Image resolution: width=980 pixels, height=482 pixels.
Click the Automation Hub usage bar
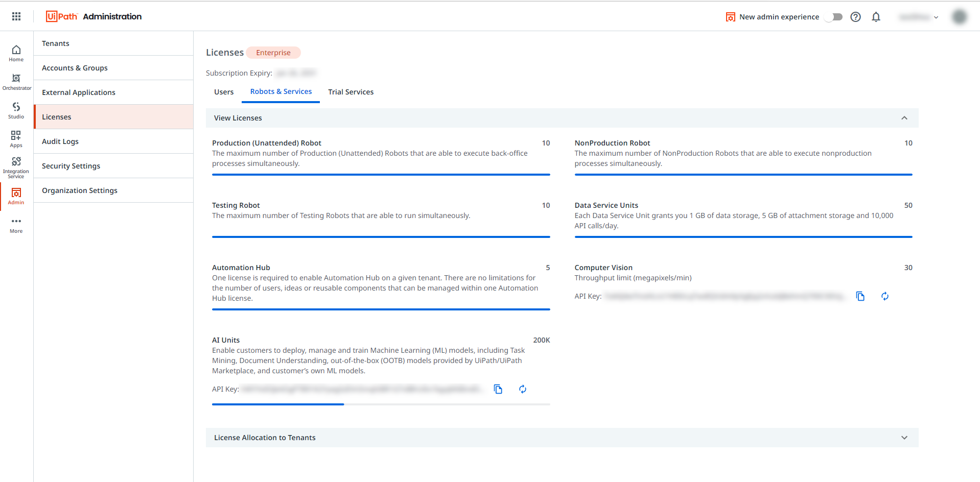381,309
